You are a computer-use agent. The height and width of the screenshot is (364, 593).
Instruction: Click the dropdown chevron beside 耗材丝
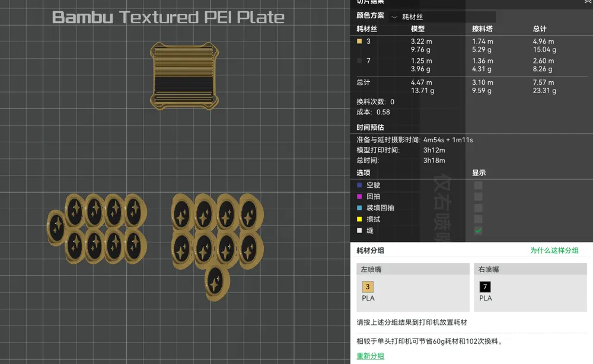click(x=394, y=17)
